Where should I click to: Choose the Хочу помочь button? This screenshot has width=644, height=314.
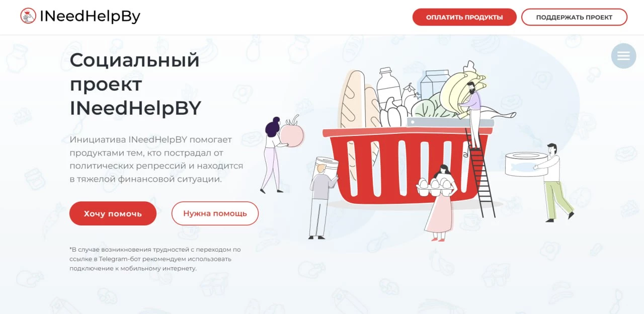pyautogui.click(x=113, y=213)
